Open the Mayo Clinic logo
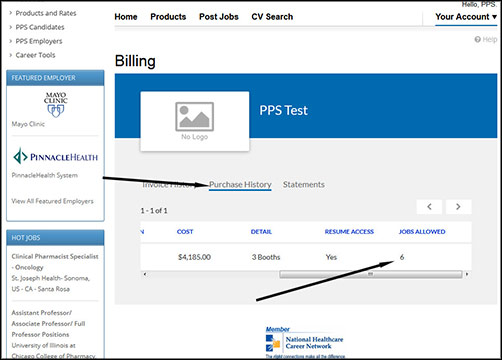The width and height of the screenshot is (502, 360). (56, 105)
